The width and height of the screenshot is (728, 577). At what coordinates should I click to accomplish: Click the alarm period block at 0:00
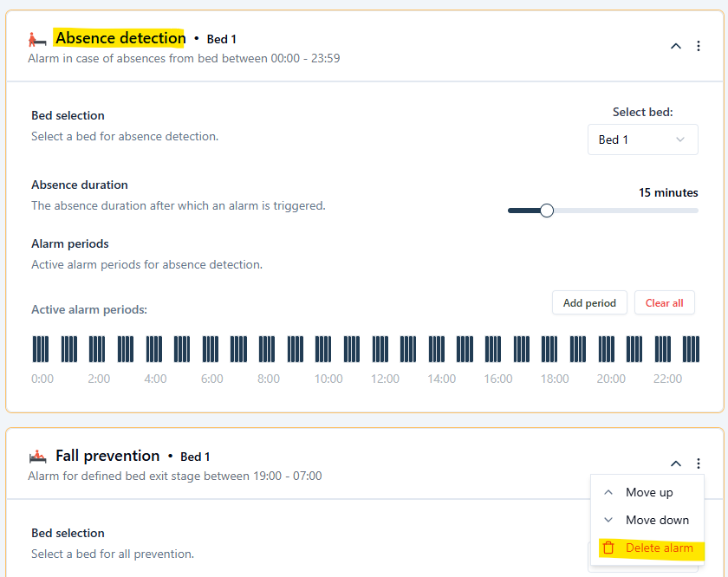tap(41, 349)
